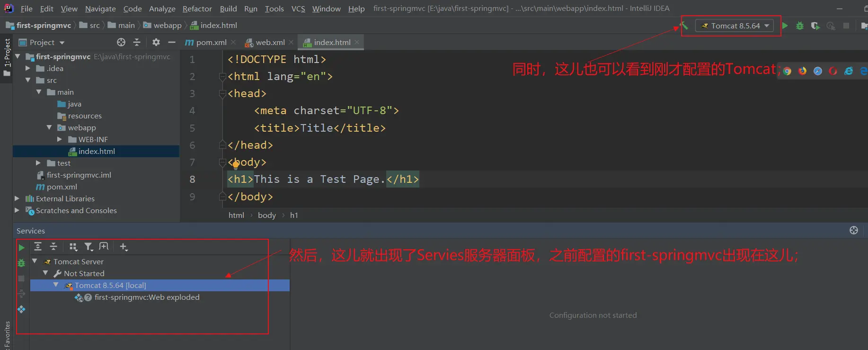Viewport: 868px width, 350px height.
Task: Collapse the main folder
Action: click(x=39, y=92)
